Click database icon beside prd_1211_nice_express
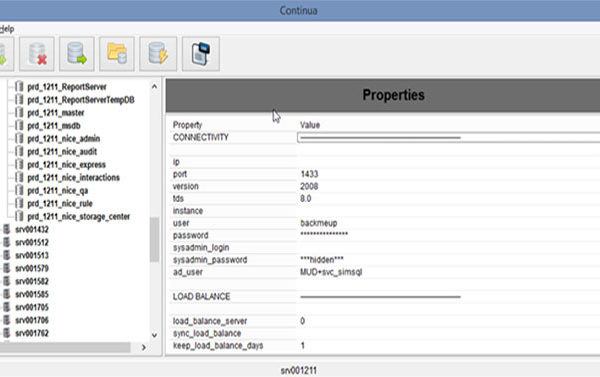Screen dimensions: 600x377 (x=19, y=165)
